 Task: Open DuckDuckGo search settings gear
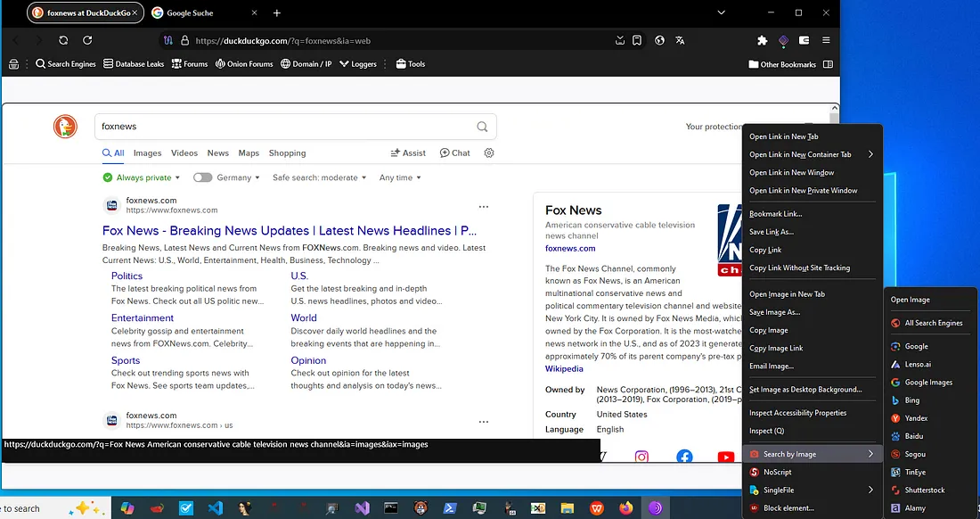point(489,152)
